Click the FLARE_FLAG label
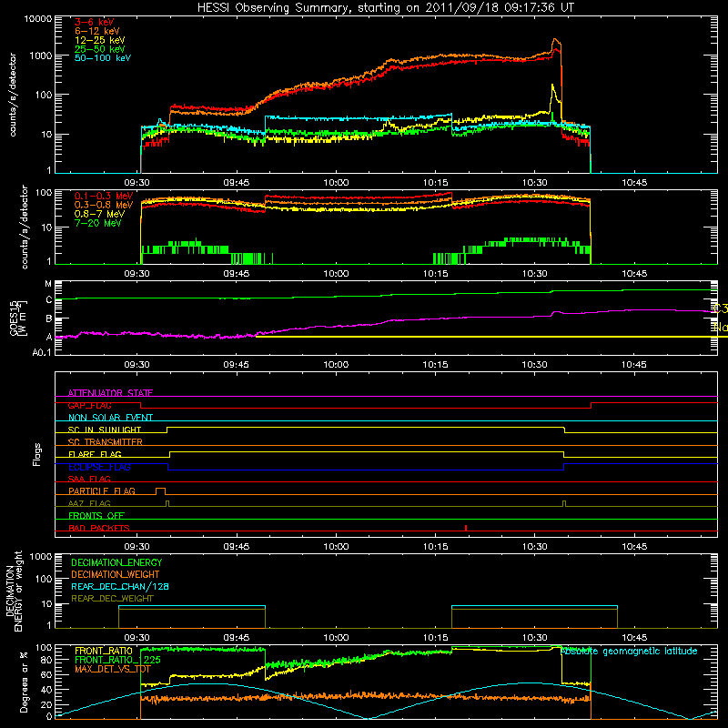Image resolution: width=728 pixels, height=728 pixels. click(x=95, y=454)
